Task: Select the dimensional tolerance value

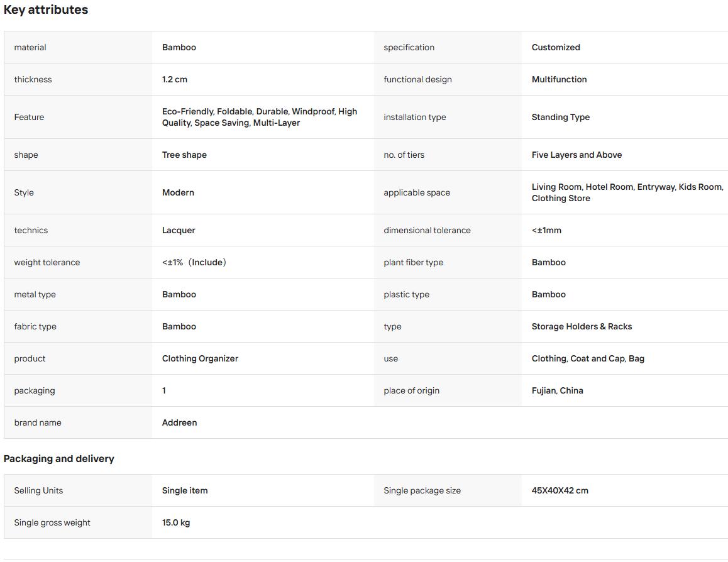Action: (x=546, y=230)
